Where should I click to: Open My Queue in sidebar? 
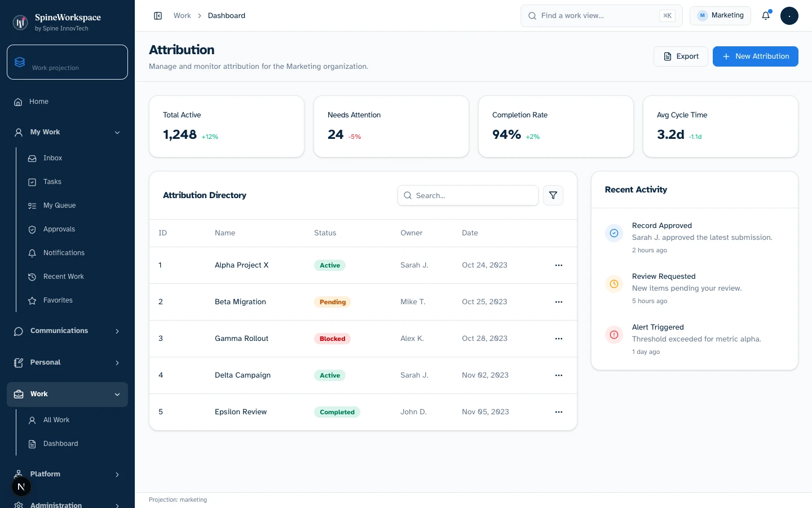[74, 205]
